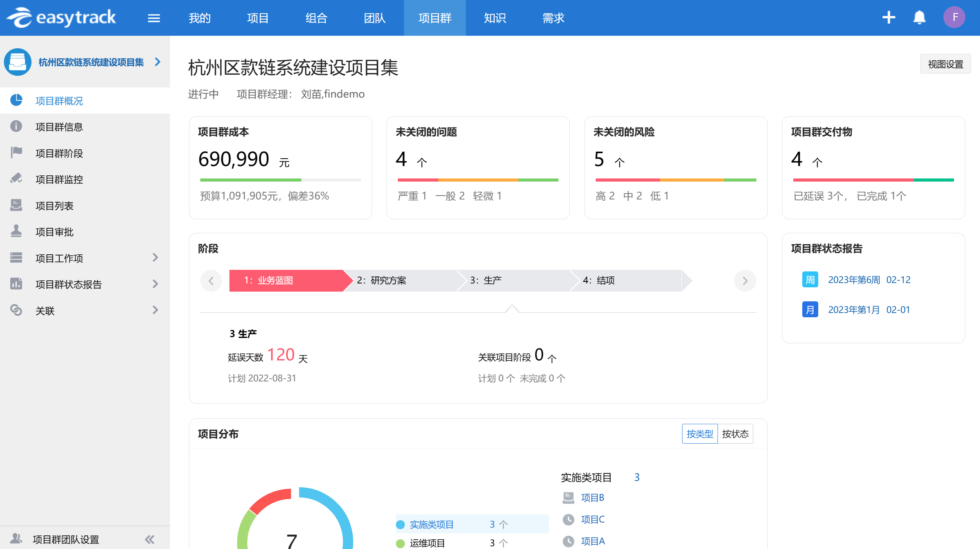Click the icon beside 项目B

tap(569, 498)
